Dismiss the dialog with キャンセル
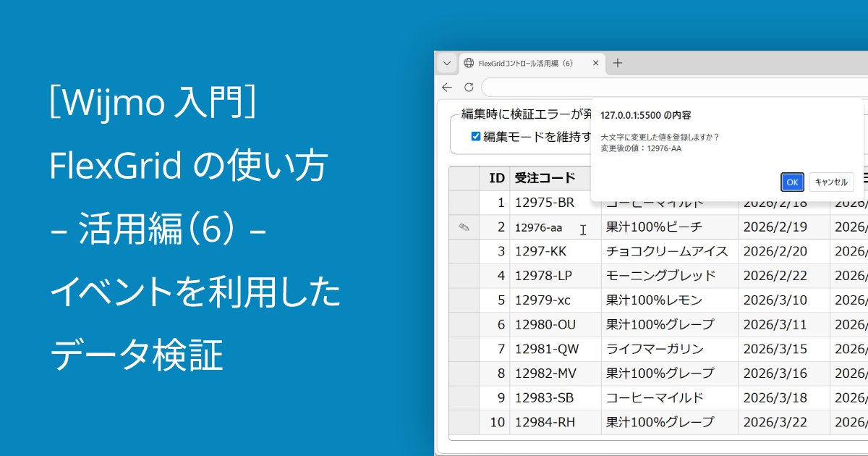 pyautogui.click(x=831, y=182)
